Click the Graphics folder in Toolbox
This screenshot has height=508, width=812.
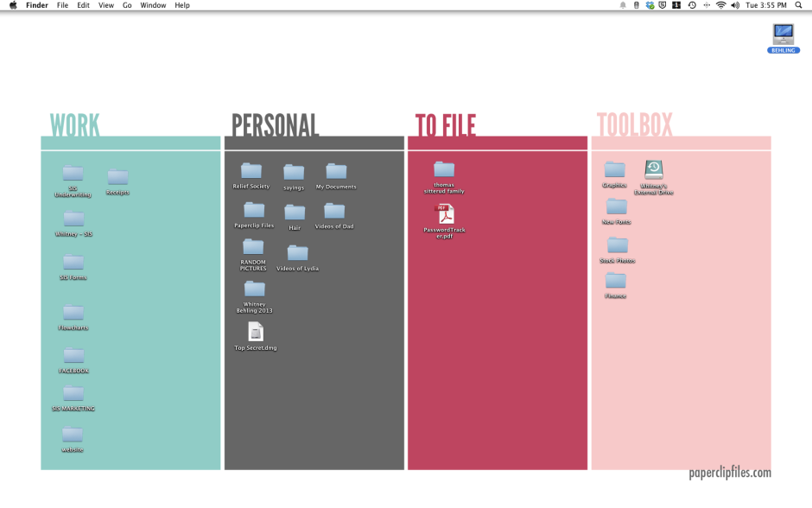pyautogui.click(x=615, y=169)
